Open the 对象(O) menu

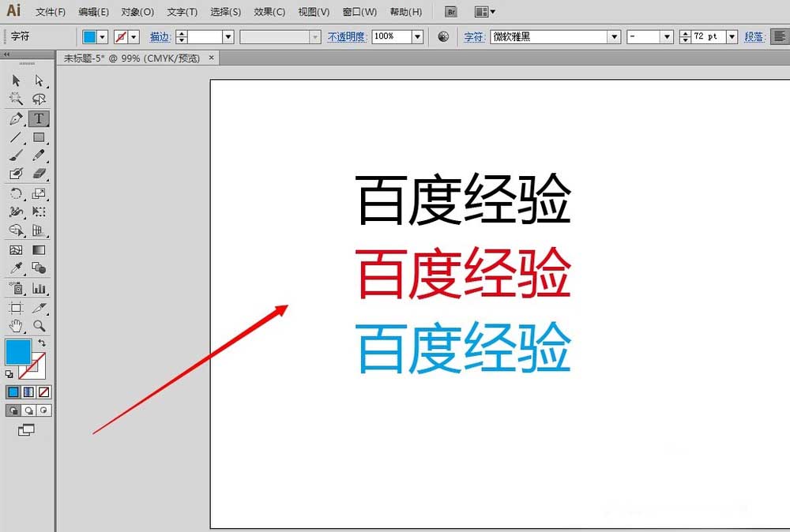(137, 12)
